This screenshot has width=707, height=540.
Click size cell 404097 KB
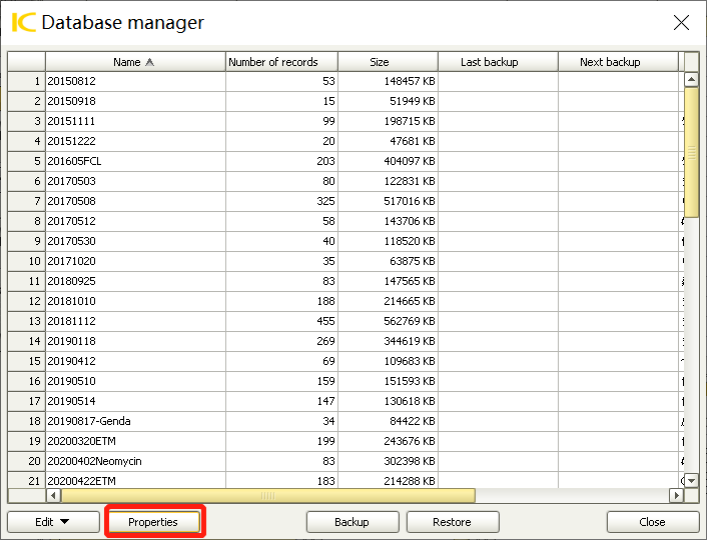[388, 161]
